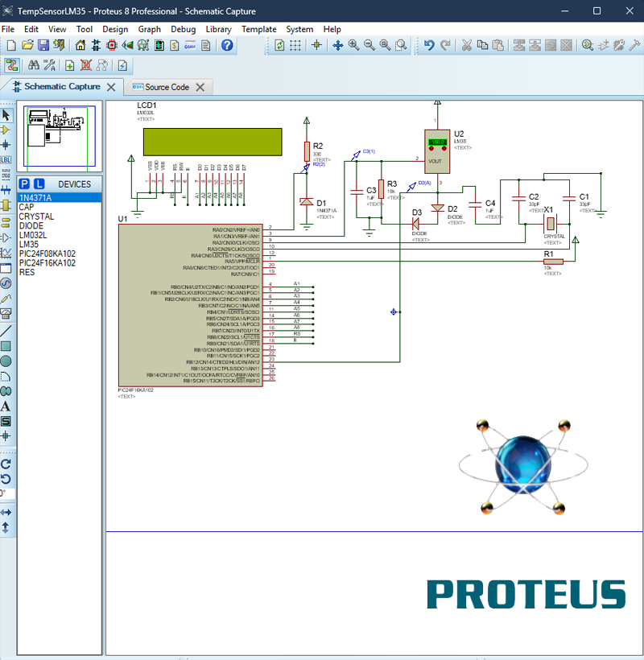644x660 pixels.
Task: Go to the Home page icon
Action: 80,45
